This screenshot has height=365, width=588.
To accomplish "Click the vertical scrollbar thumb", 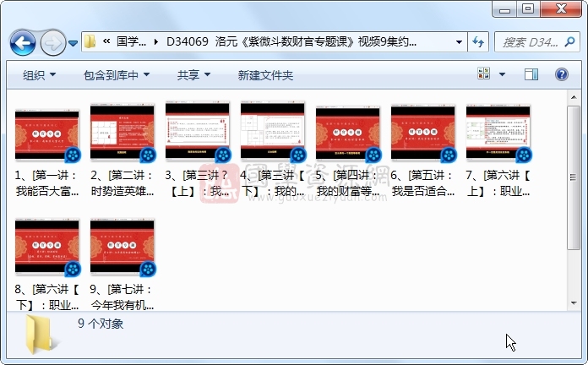I will (574, 177).
